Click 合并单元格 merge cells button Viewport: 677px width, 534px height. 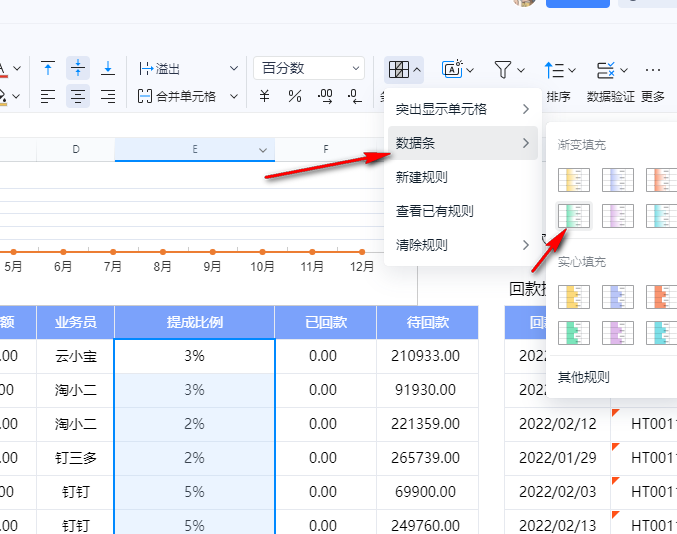click(177, 96)
